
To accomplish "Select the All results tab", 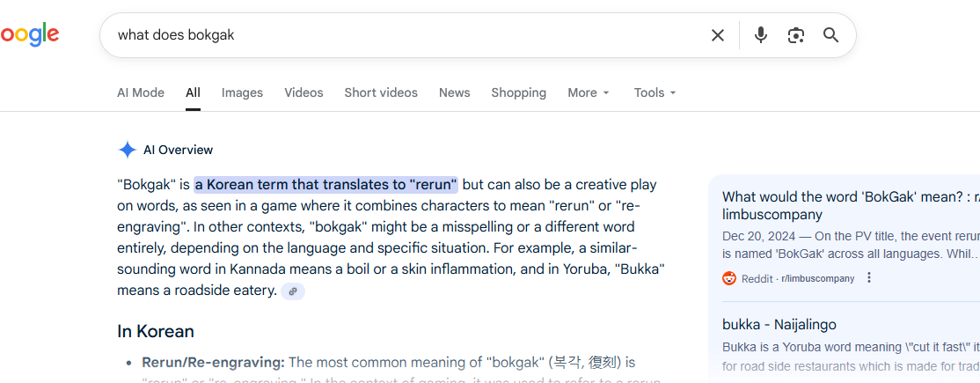I will (x=193, y=92).
